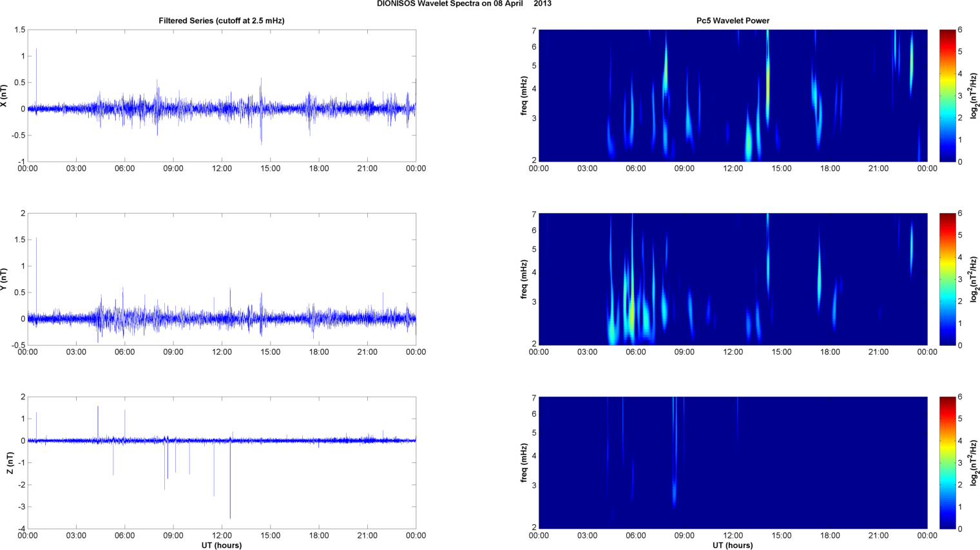Select the 'Pc5 Wavelet Power' heading
Image resolution: width=980 pixels, height=550 pixels.
733,21
